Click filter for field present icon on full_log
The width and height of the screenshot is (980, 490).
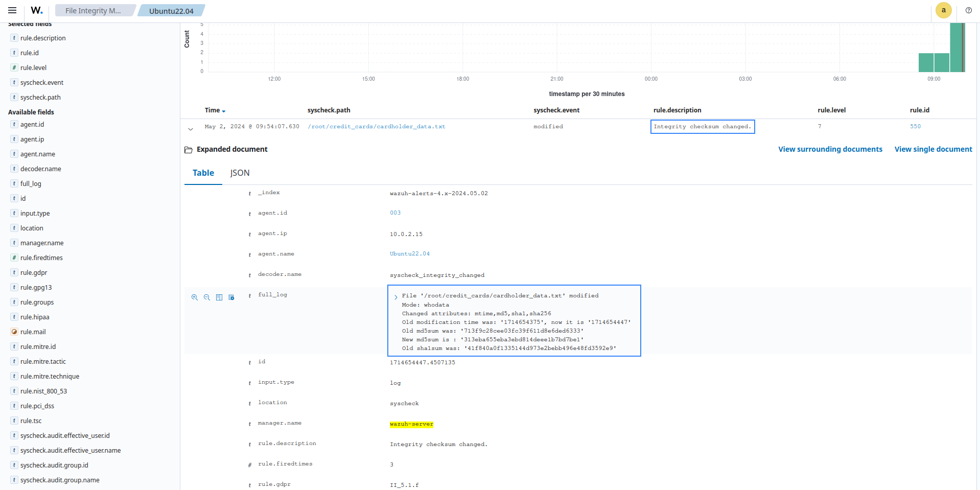(231, 297)
